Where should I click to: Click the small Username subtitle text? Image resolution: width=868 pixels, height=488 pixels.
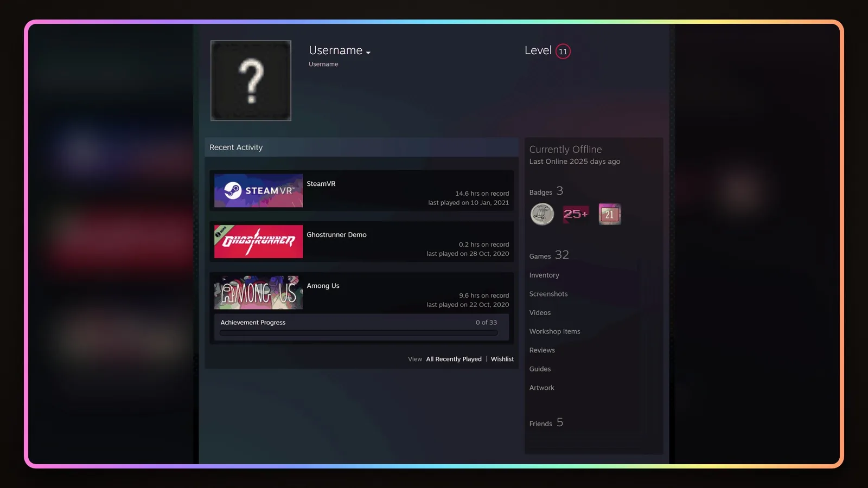click(x=323, y=64)
